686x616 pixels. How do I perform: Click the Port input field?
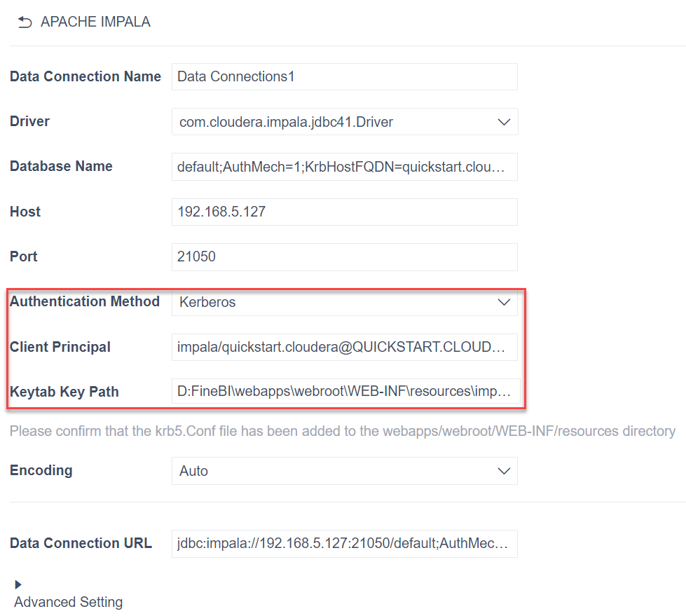[344, 256]
